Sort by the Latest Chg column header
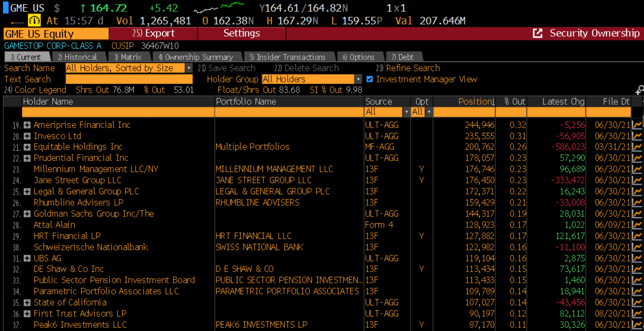Image resolution: width=644 pixels, height=331 pixels. [x=557, y=101]
